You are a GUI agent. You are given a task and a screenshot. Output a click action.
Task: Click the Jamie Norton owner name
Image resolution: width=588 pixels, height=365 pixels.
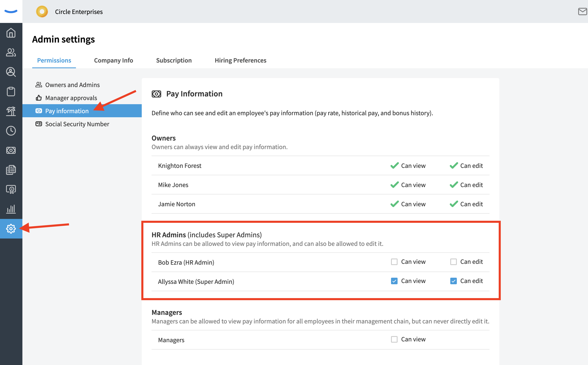pyautogui.click(x=177, y=204)
